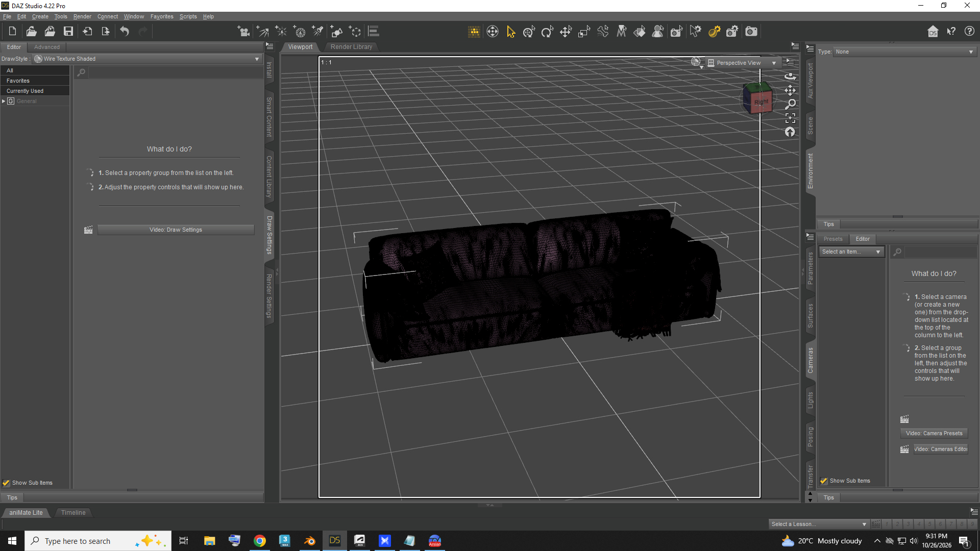This screenshot has width=980, height=551.
Task: Open the Surfaces side pane tab
Action: point(810,316)
